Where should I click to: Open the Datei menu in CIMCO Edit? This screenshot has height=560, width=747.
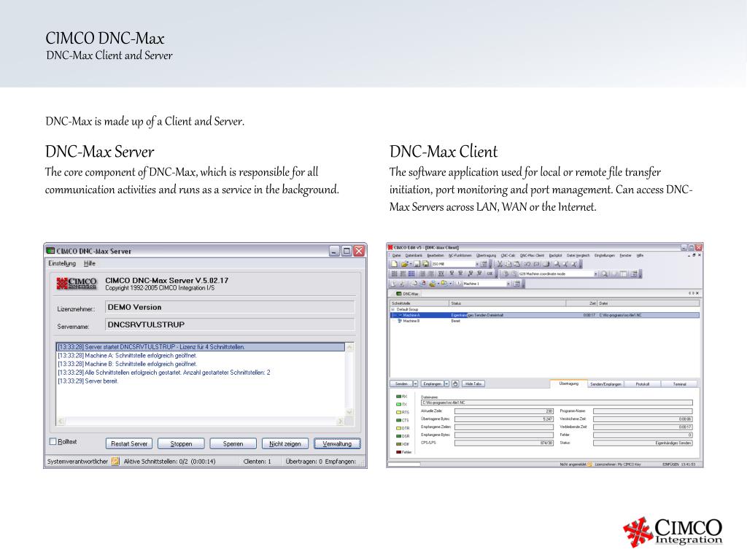click(x=396, y=255)
